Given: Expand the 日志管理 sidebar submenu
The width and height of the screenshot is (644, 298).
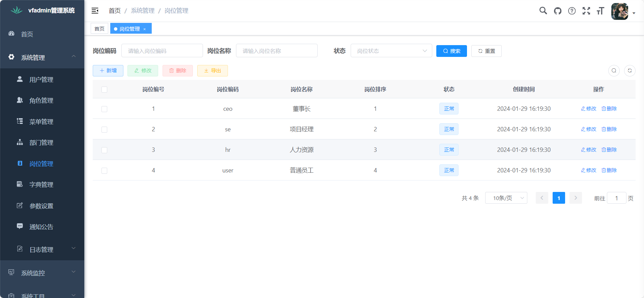Looking at the screenshot, I should click(42, 250).
